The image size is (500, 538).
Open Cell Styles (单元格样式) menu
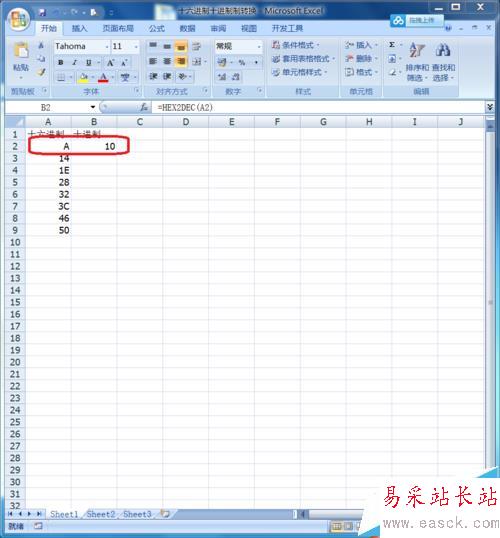coord(299,72)
